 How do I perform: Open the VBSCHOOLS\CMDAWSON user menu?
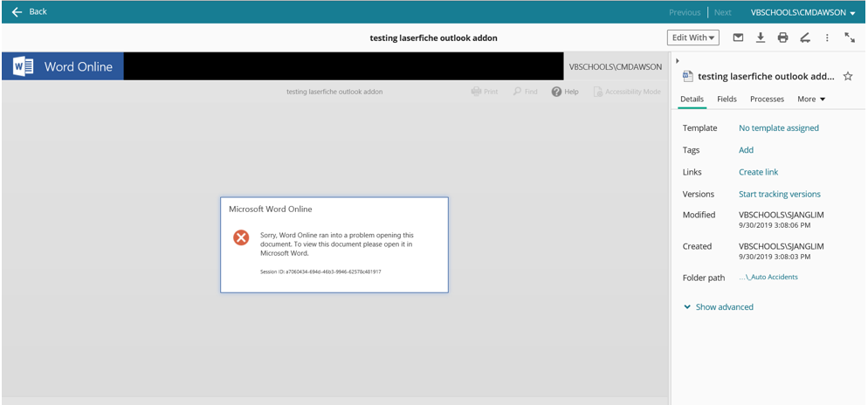tap(803, 12)
